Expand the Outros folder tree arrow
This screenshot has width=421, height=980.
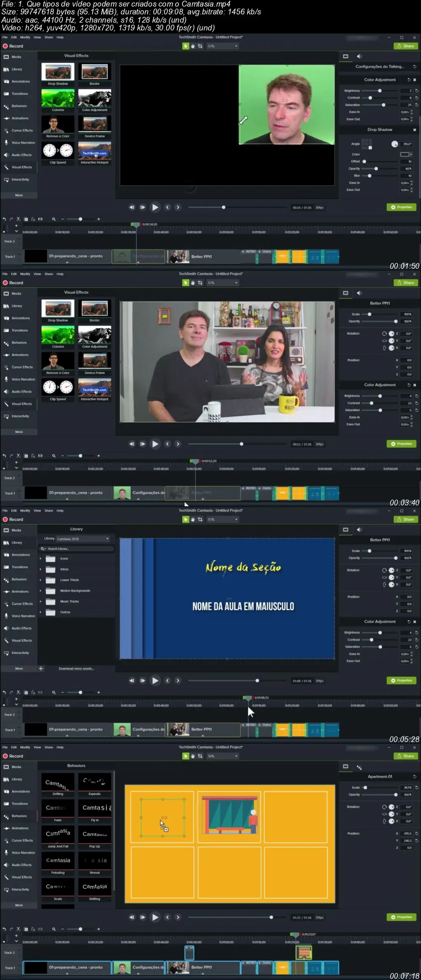coord(41,612)
